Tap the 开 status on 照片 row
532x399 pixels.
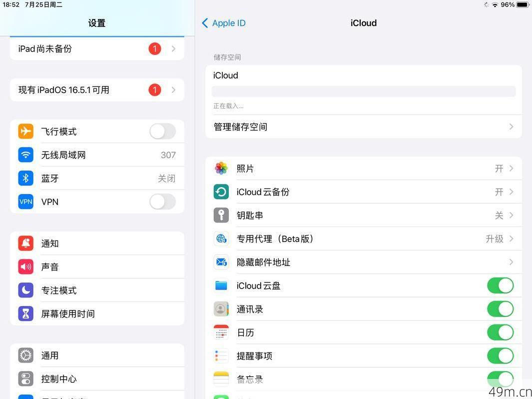click(499, 168)
